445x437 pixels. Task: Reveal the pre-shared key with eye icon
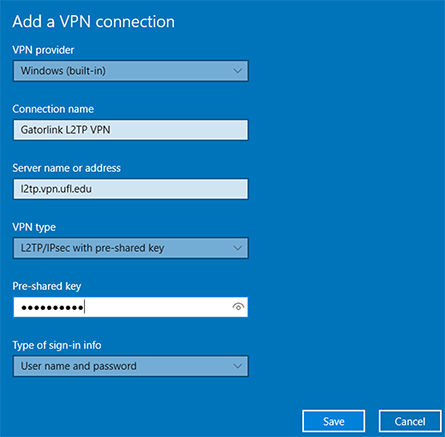point(238,307)
